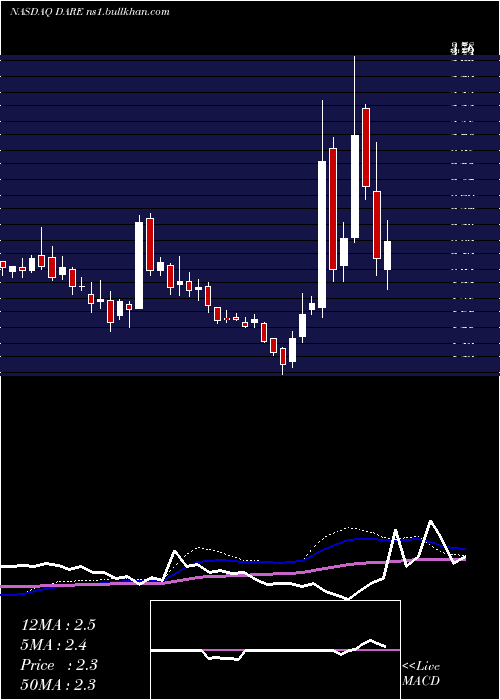Screen dimensions: 500x700
Task: Click the last white candle on the chart
Action: tap(387, 255)
